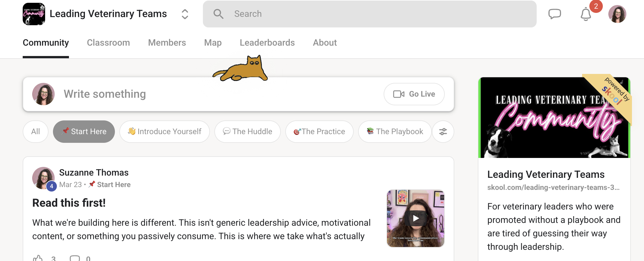The width and height of the screenshot is (644, 261).
Task: Click the search magnifier icon
Action: point(218,14)
